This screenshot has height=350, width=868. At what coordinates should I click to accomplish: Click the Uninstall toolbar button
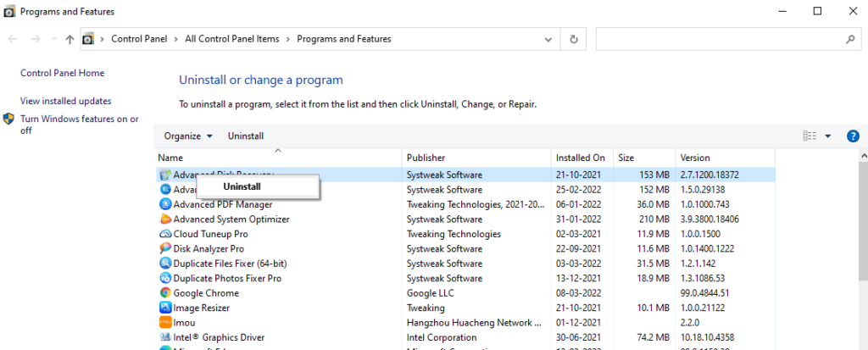[x=246, y=136]
